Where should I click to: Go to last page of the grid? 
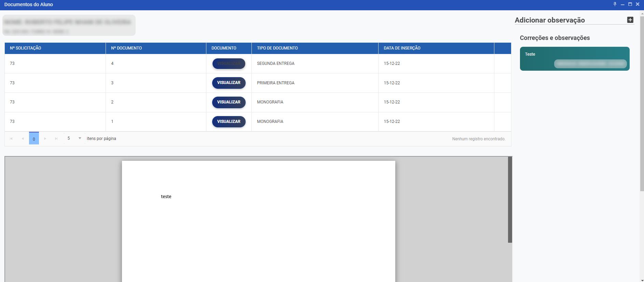(x=56, y=139)
